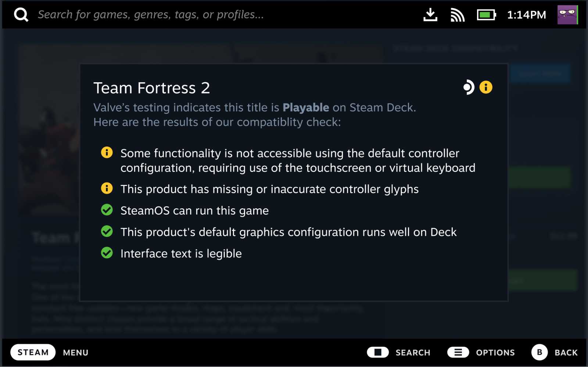588x367 pixels.
Task: Click the checkmark beside SteamOS can run
Action: [107, 210]
